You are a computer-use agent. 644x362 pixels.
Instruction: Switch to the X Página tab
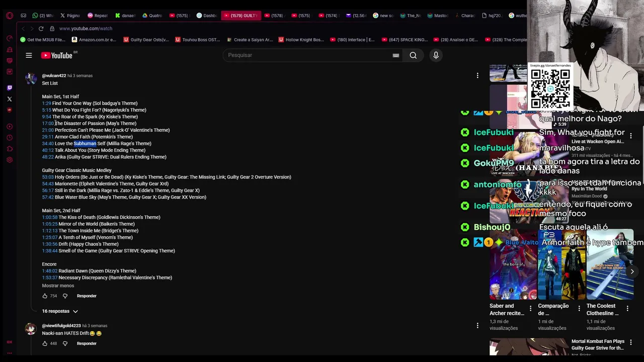click(70, 16)
